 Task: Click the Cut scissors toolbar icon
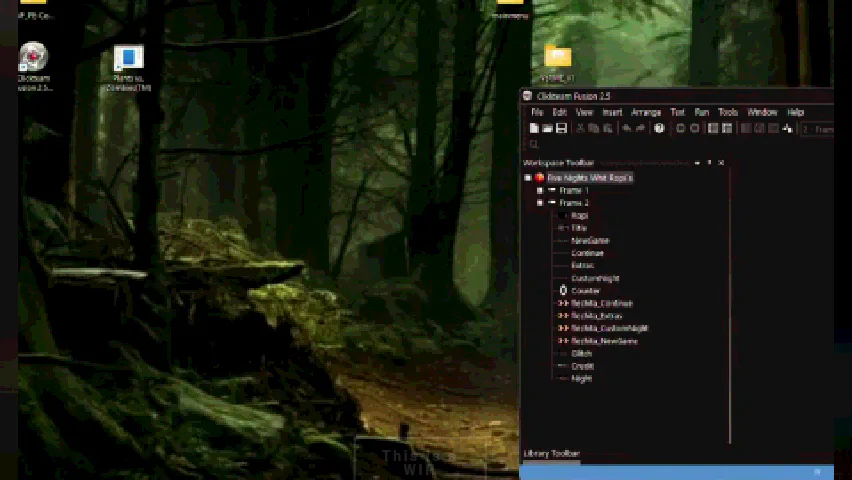pos(580,128)
